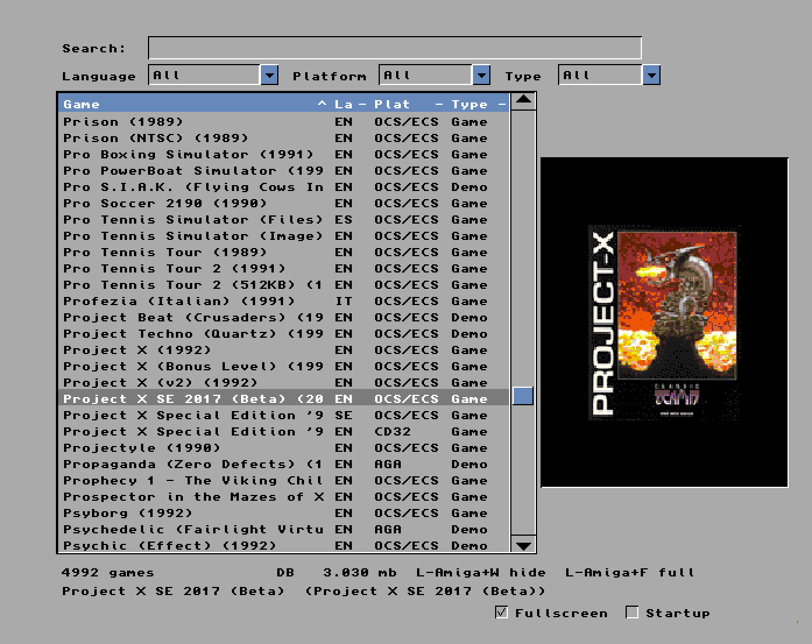Enable the Startup checkbox
812x644 pixels.
632,613
